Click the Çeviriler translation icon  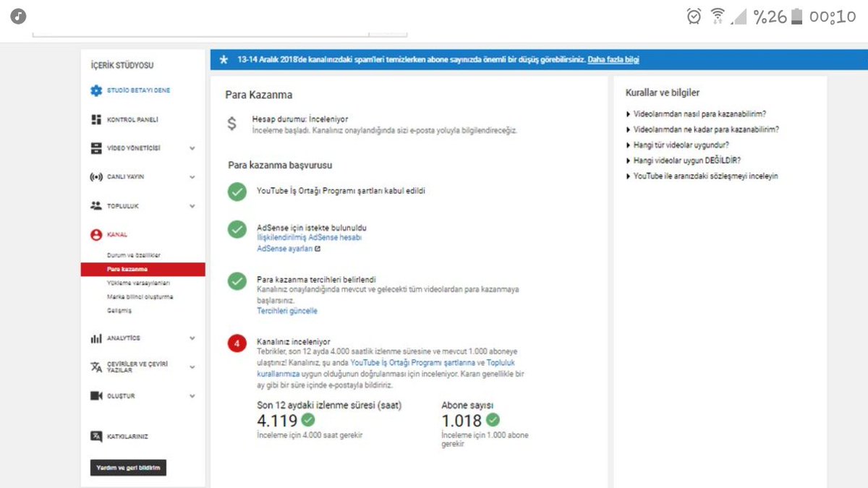(x=96, y=367)
